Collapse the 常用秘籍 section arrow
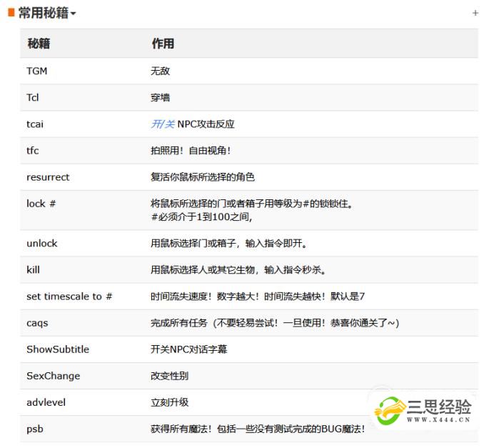494x448 pixels. click(73, 14)
